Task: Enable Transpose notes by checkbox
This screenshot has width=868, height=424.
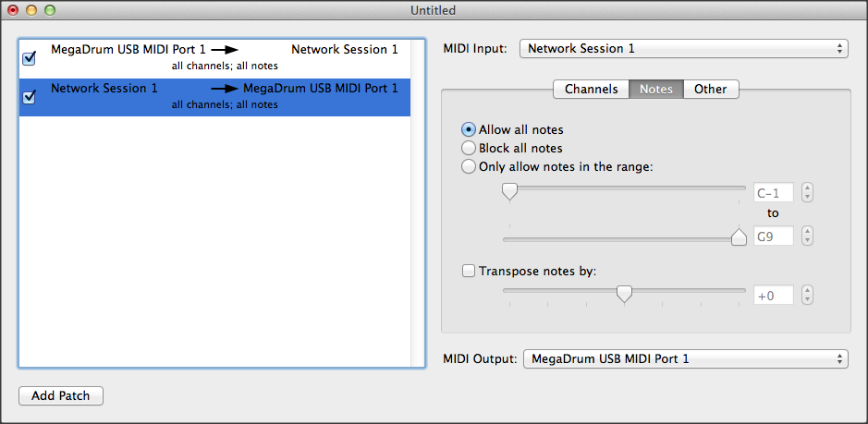Action: 469,272
